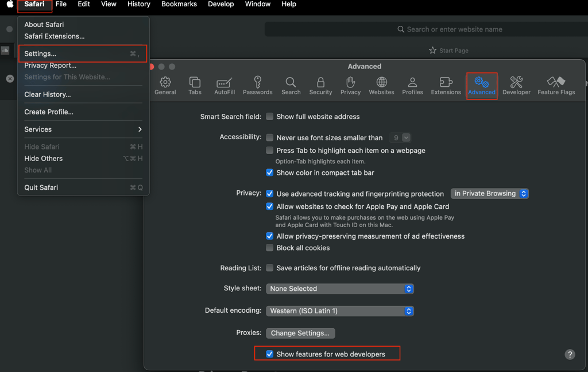This screenshot has width=588, height=372.
Task: Open the Help menu
Action: [x=289, y=4]
